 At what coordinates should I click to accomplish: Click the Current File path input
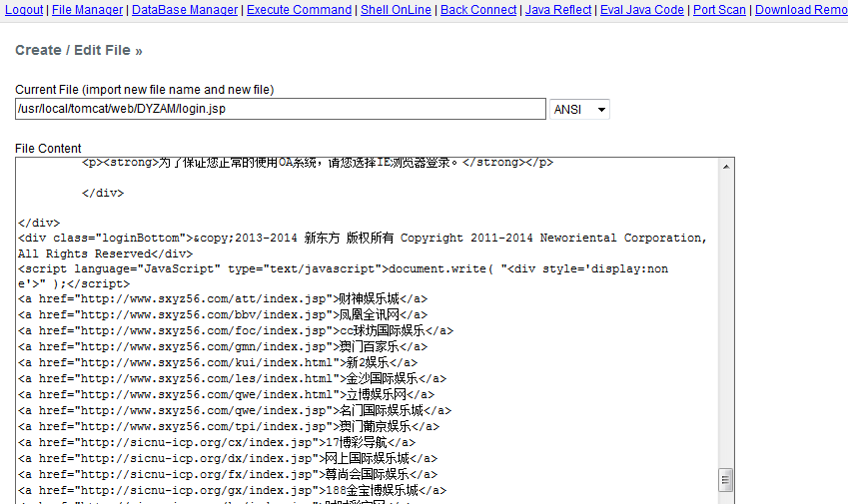281,109
